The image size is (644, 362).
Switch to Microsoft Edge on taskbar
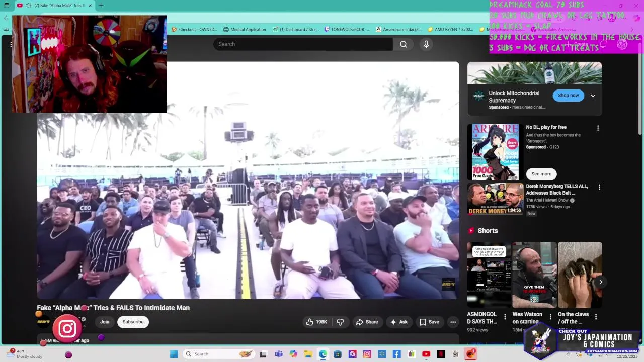323,354
